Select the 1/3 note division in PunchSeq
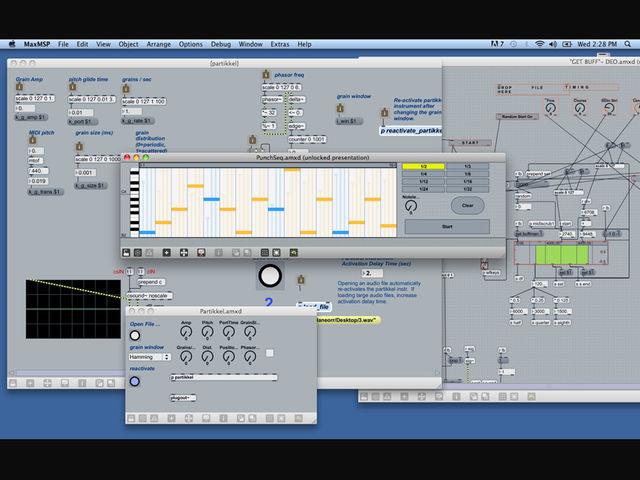This screenshot has width=640, height=480. coord(467,167)
